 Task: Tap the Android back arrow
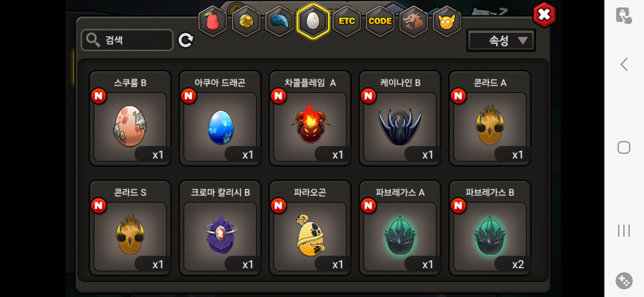coord(624,64)
